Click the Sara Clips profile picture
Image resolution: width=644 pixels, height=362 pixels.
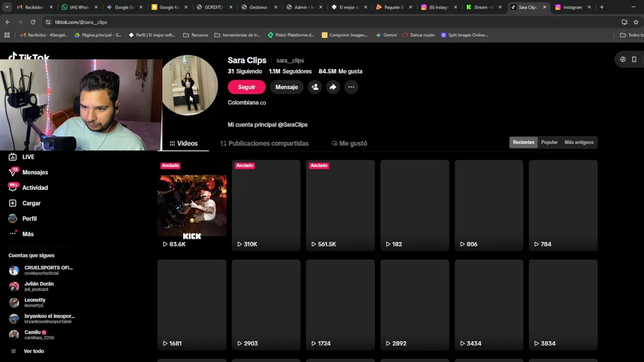[190, 85]
